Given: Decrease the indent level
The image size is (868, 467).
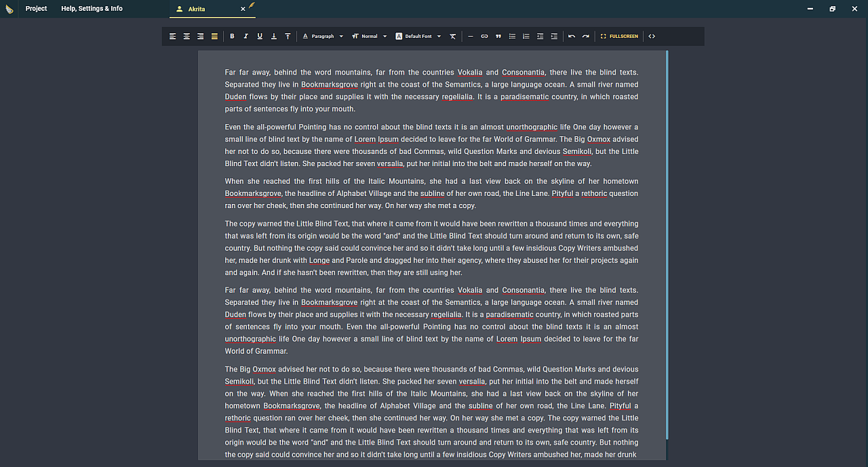Looking at the screenshot, I should pyautogui.click(x=540, y=36).
